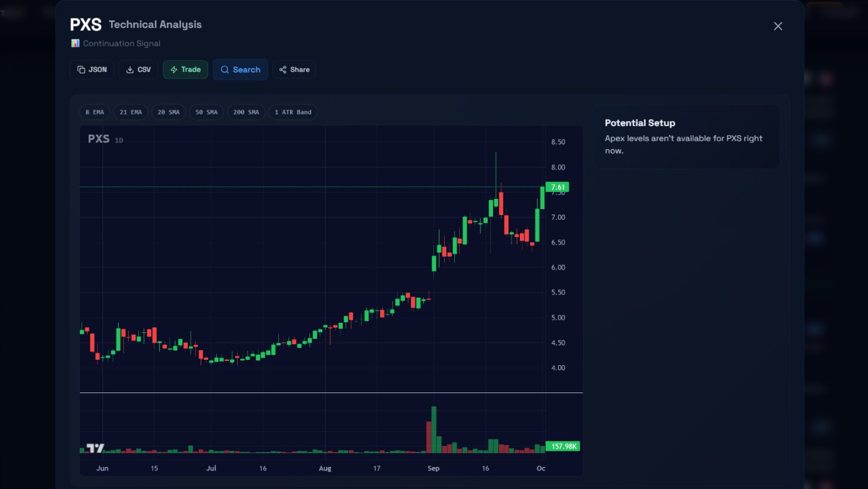Viewport: 868px width, 489px height.
Task: Click the 8.50 price axis label
Action: click(558, 142)
